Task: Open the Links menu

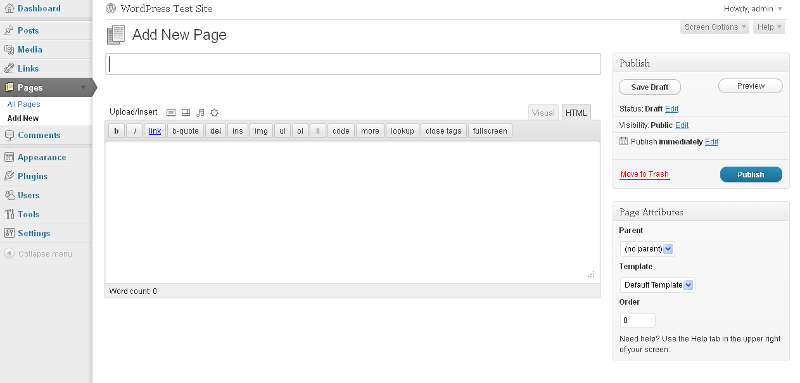Action: (x=28, y=68)
